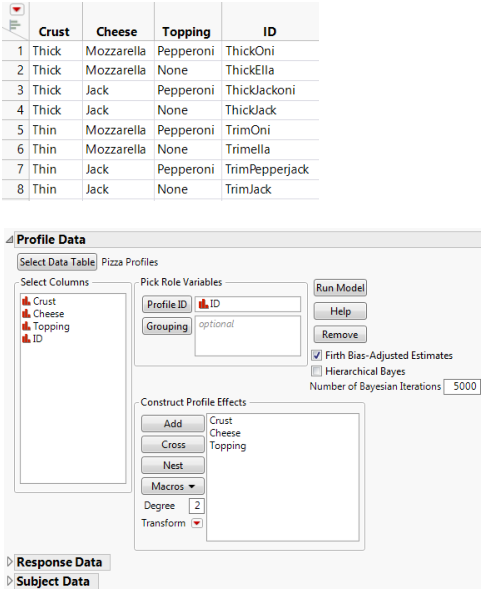The image size is (483, 591).
Task: Click the table rows/columns corner icon
Action: point(14,25)
